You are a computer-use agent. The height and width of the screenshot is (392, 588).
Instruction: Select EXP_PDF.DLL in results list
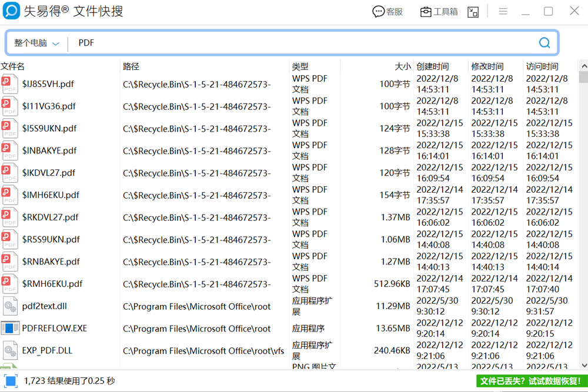pos(47,351)
